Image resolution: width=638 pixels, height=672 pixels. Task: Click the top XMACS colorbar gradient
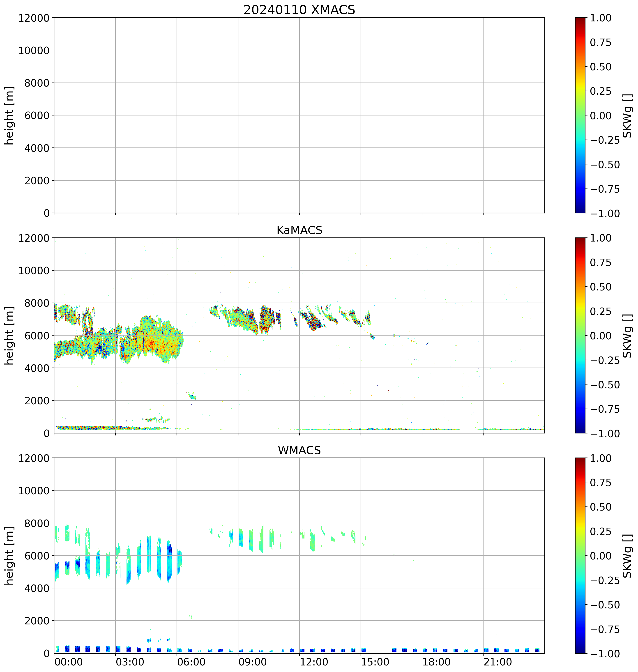click(x=580, y=115)
